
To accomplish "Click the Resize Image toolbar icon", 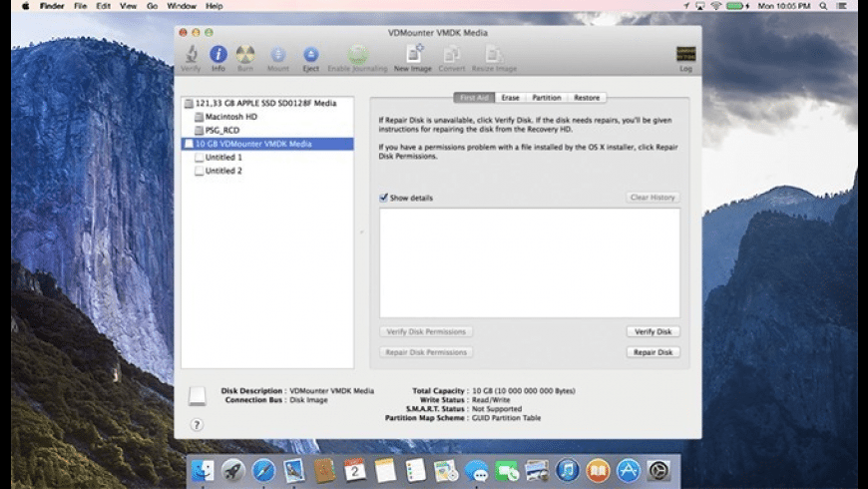I will [494, 58].
